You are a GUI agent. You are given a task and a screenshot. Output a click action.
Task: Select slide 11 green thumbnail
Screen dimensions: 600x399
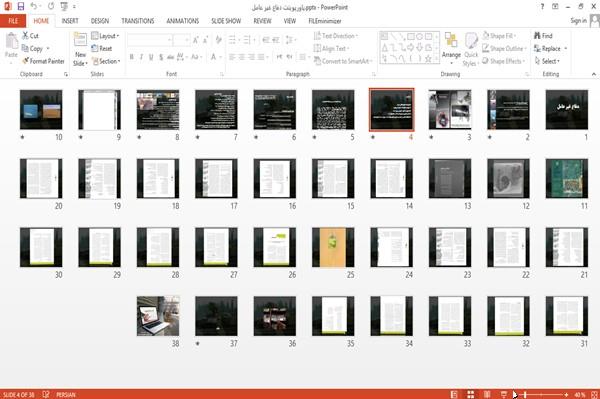click(x=567, y=178)
